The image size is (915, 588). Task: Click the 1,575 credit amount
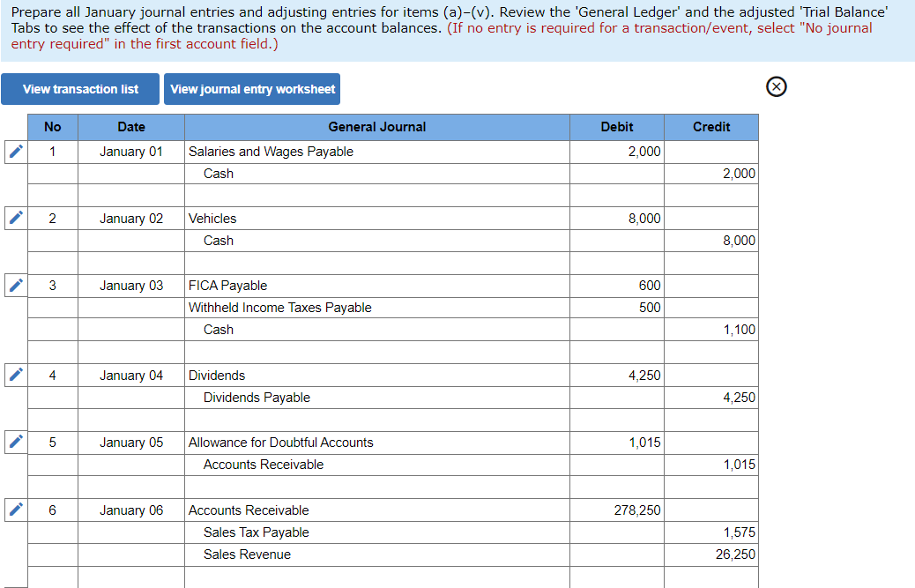(x=711, y=532)
